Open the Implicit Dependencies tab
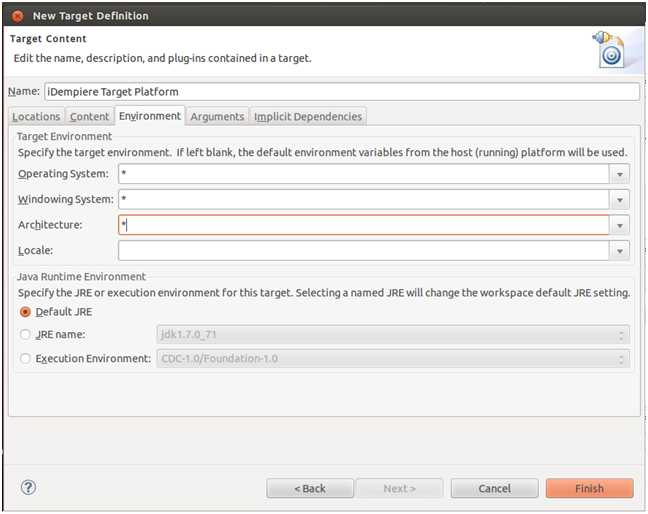 click(x=308, y=117)
